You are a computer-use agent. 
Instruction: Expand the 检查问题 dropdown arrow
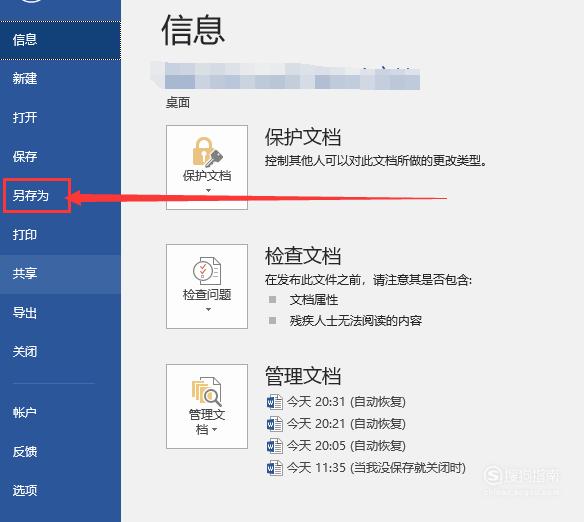coord(208,309)
